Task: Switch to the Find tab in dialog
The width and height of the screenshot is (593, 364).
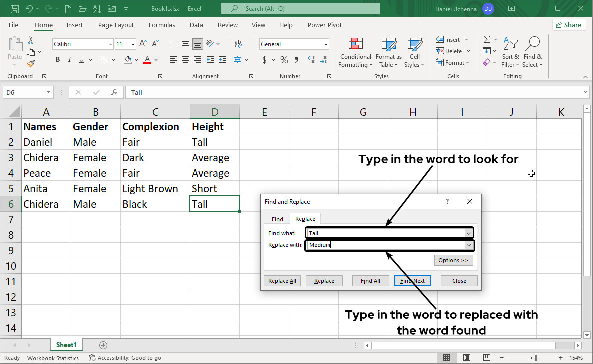Action: coord(277,219)
